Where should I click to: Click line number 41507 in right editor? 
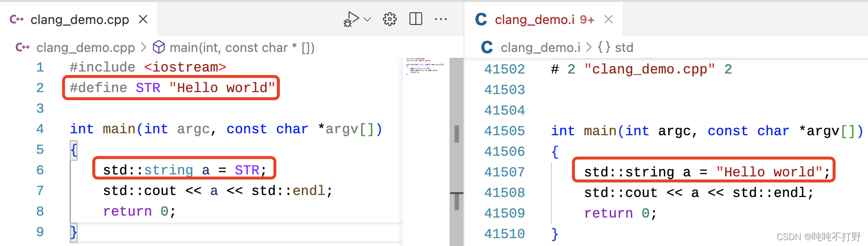point(505,172)
